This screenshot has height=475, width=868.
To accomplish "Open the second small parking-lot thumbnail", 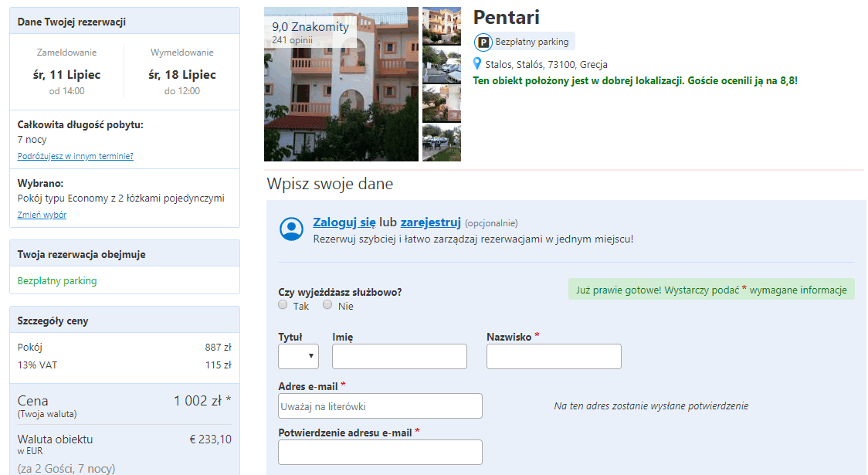I will [x=441, y=65].
